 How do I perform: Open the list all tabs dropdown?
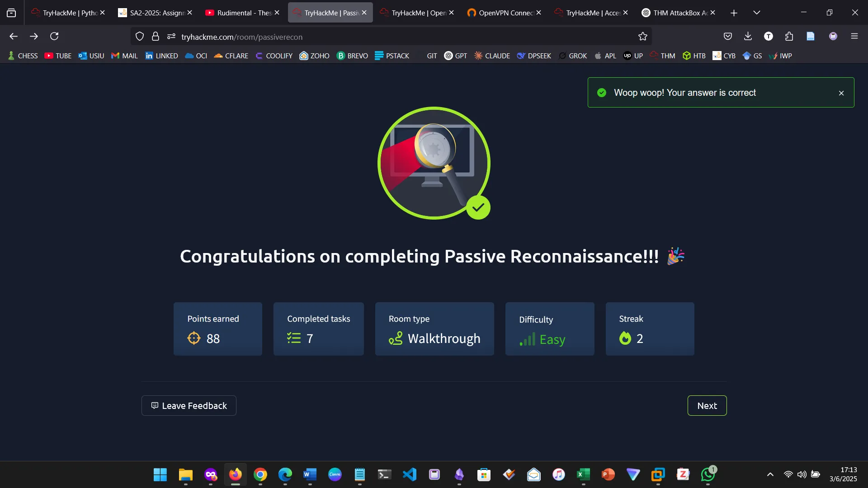(x=756, y=12)
